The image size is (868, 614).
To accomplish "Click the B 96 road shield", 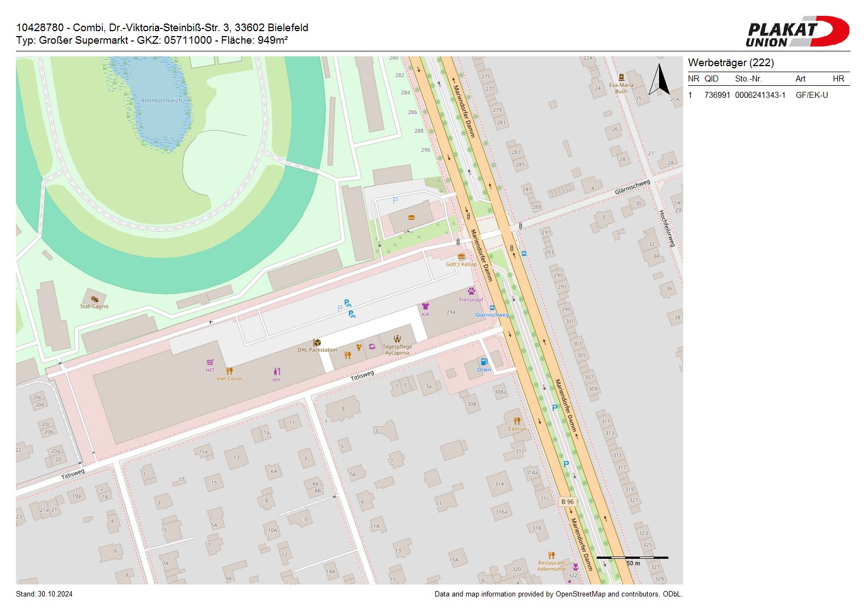I will tap(567, 501).
